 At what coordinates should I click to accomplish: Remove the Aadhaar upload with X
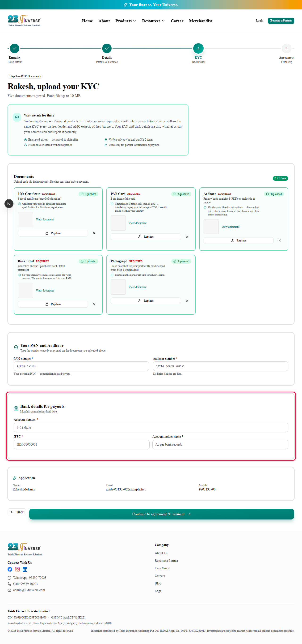[280, 240]
